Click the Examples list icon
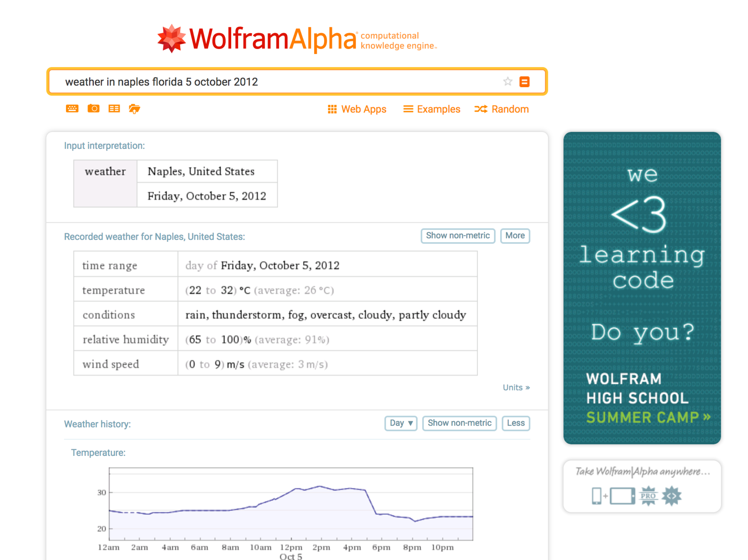Screen dimensions: 748x560 tap(408, 109)
